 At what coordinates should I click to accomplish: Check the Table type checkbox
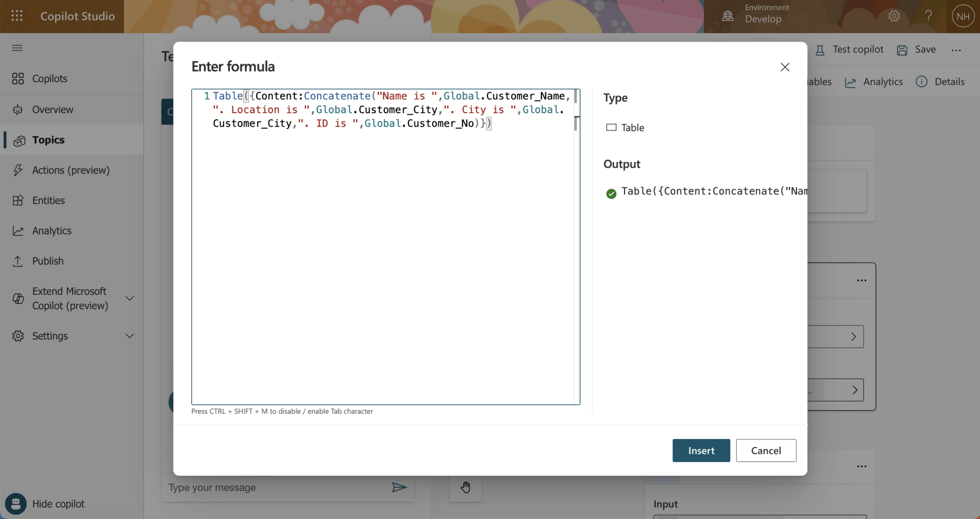pyautogui.click(x=612, y=128)
